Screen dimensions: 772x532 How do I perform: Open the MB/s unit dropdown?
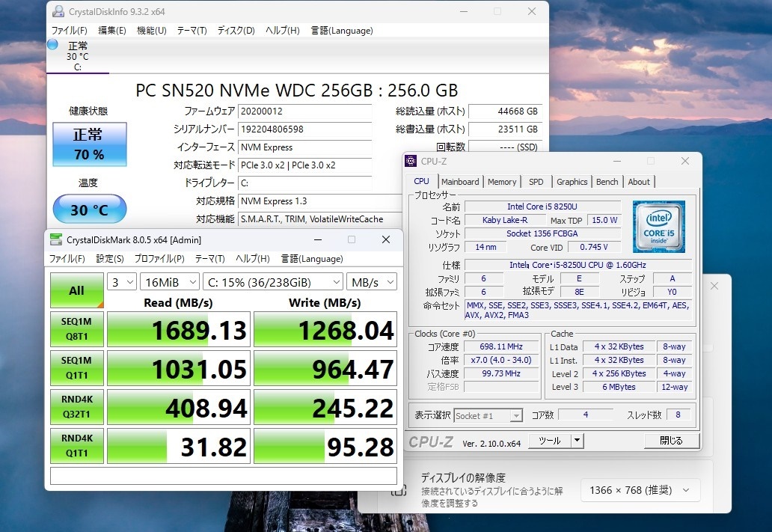click(372, 282)
